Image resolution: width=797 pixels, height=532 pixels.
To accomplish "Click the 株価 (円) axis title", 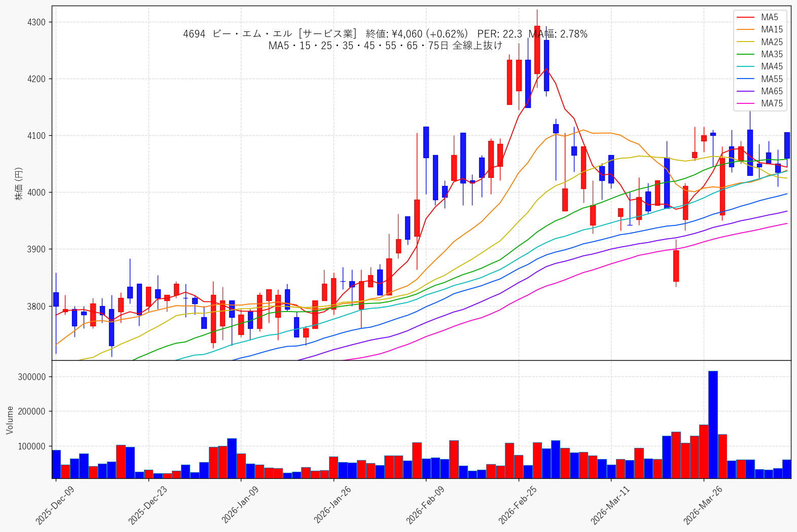I will tap(19, 183).
